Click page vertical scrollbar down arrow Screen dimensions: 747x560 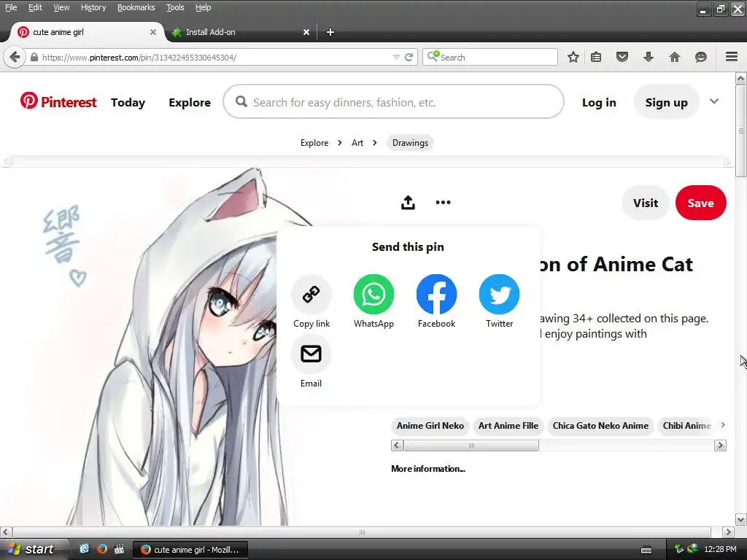740,519
